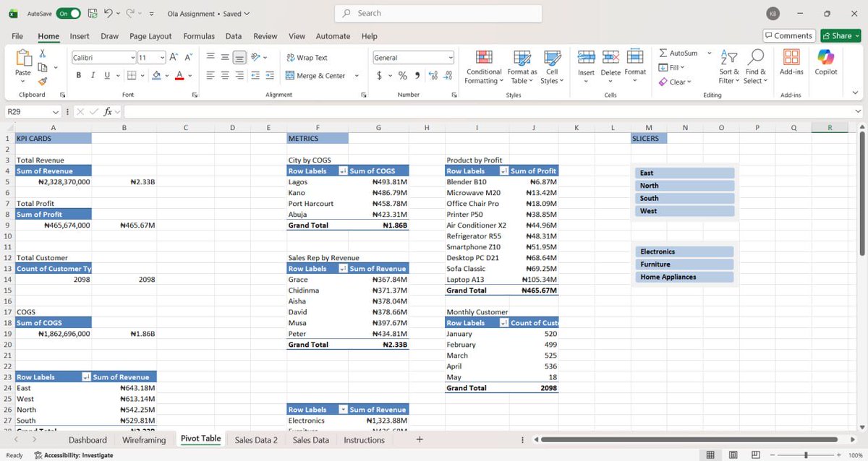This screenshot has height=461, width=868.
Task: Click the Undo arrow
Action: 109,14
